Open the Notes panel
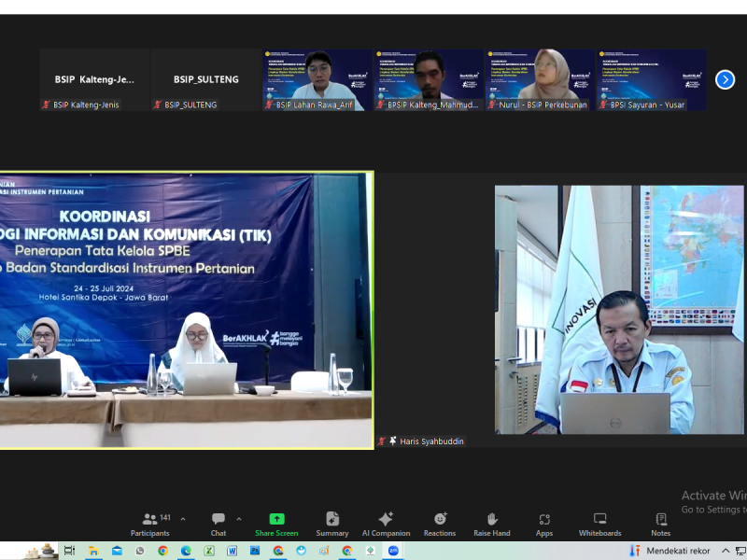 click(x=661, y=523)
